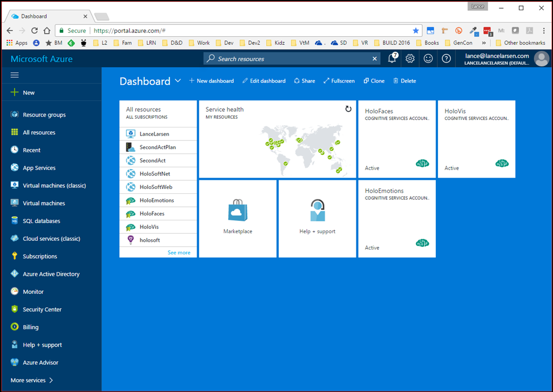Open Chrome three-dot menu
This screenshot has width=553, height=392.
click(544, 31)
